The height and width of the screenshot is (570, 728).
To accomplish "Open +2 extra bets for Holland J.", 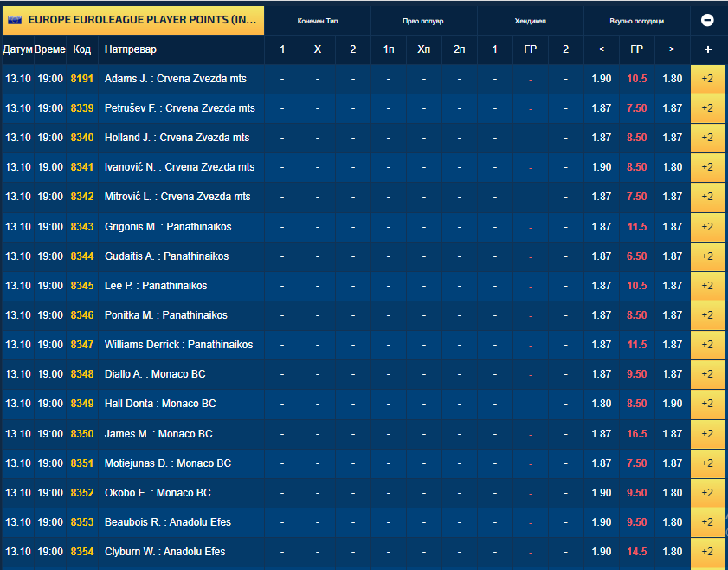I will click(707, 138).
